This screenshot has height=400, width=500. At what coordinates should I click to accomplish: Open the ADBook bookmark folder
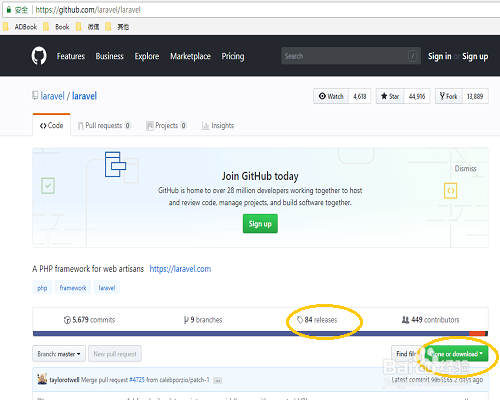[20, 27]
